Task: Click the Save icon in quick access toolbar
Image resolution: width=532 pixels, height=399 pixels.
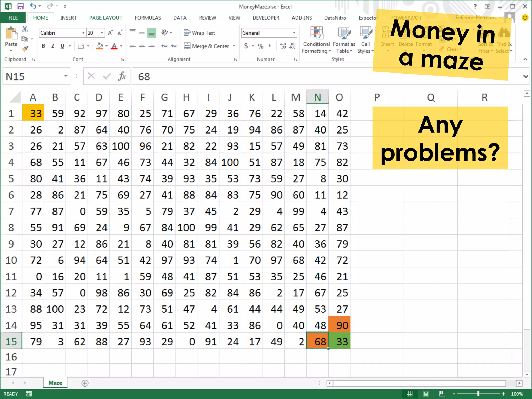Action: coord(20,6)
